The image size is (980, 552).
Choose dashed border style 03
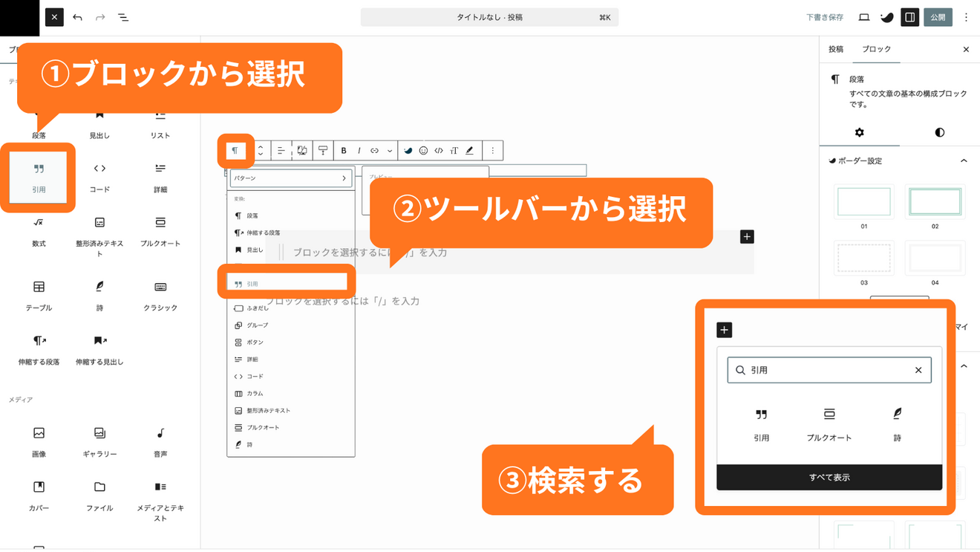(x=863, y=258)
